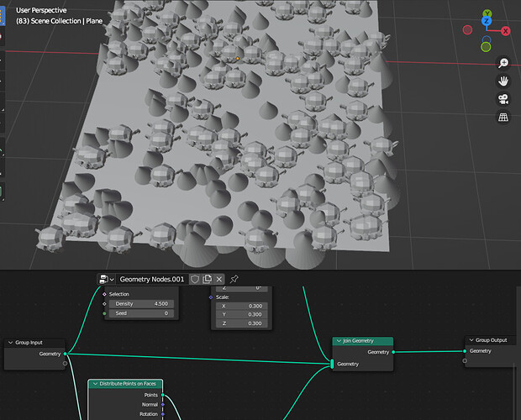
Task: Click the Density 4.500 field
Action: (x=141, y=304)
